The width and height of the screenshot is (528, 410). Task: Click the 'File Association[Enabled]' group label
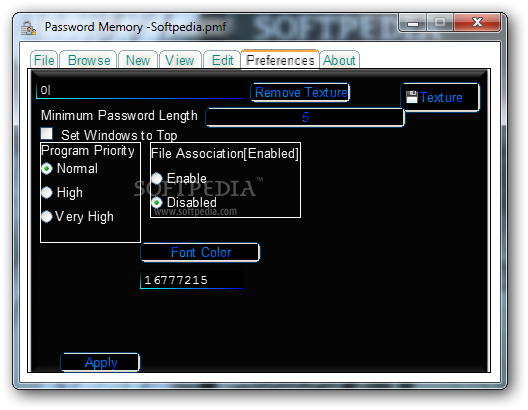(x=225, y=154)
